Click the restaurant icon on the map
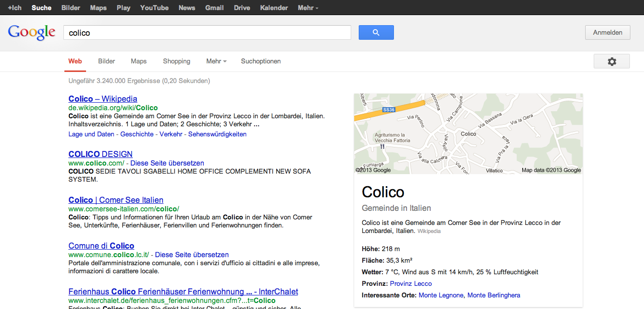The image size is (644, 309). tap(382, 147)
